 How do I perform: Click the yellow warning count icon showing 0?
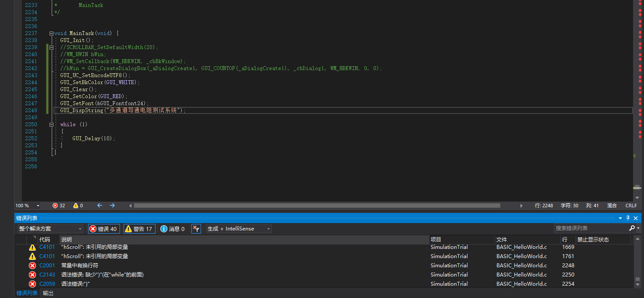pyautogui.click(x=75, y=206)
